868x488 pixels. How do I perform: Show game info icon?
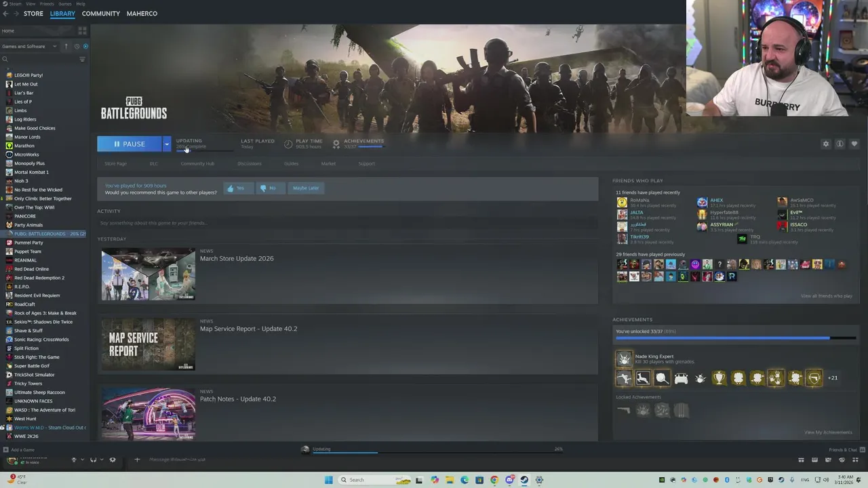(840, 144)
